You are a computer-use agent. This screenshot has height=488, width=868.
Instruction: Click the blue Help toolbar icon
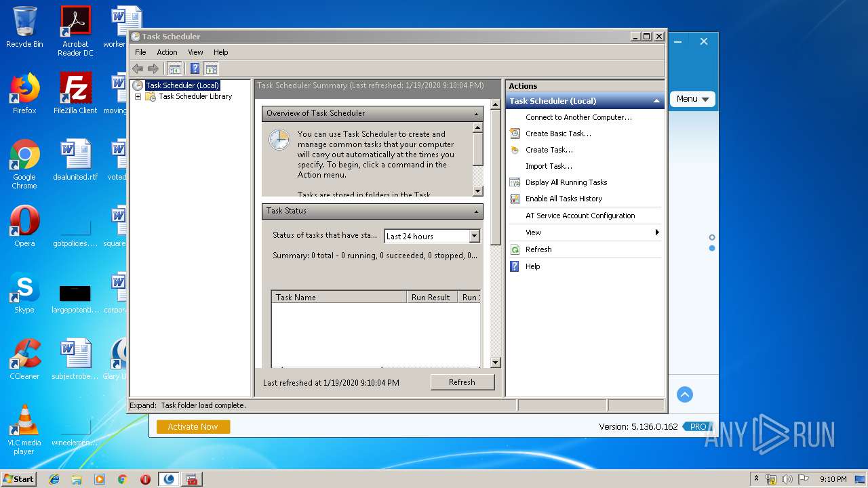195,68
